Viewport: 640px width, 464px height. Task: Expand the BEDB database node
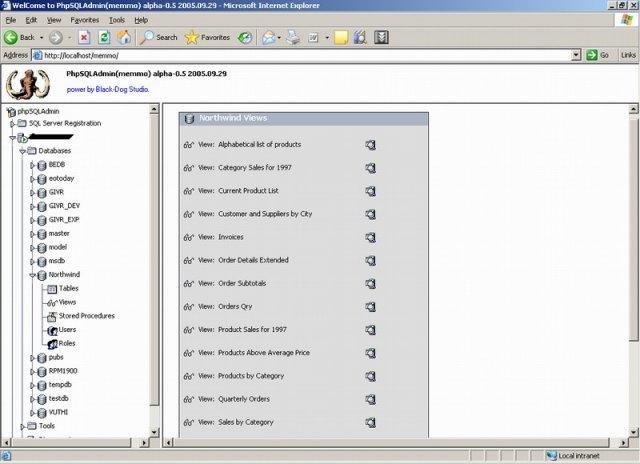32,165
